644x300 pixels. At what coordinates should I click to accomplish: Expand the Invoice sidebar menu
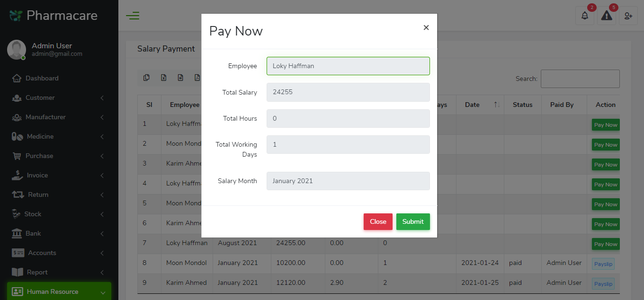[x=38, y=175]
